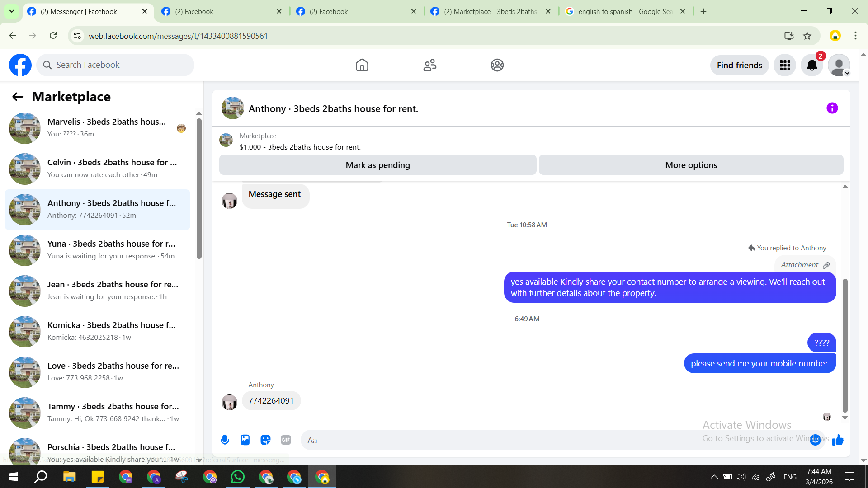Switch to Marketplace 3beds 2baths tab
This screenshot has height=488, width=868.
pyautogui.click(x=491, y=12)
